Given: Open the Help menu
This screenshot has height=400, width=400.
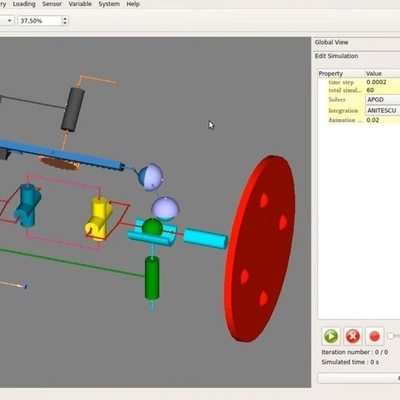Looking at the screenshot, I should point(133,4).
